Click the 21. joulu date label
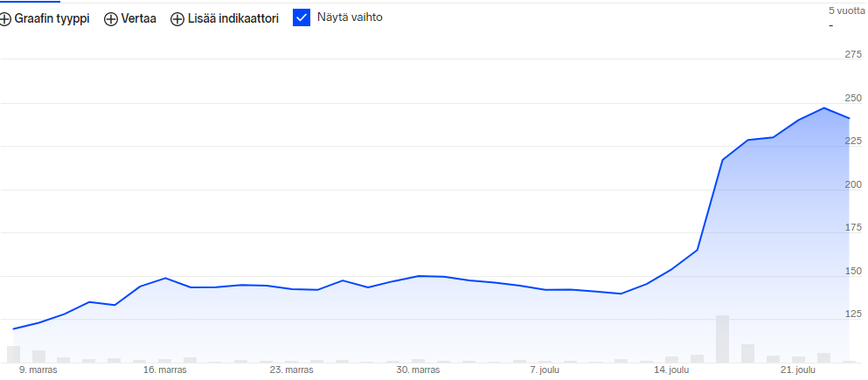This screenshot has height=380, width=868. (798, 370)
